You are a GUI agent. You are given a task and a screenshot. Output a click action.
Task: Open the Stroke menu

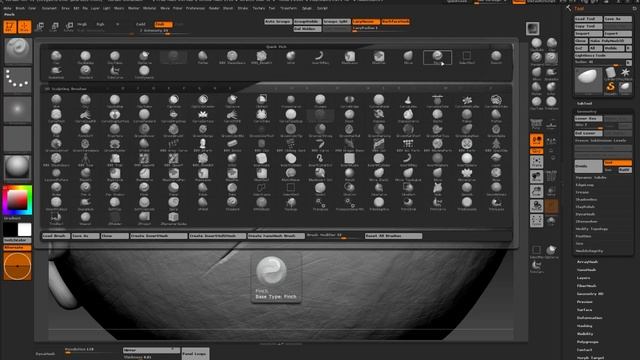(x=243, y=8)
